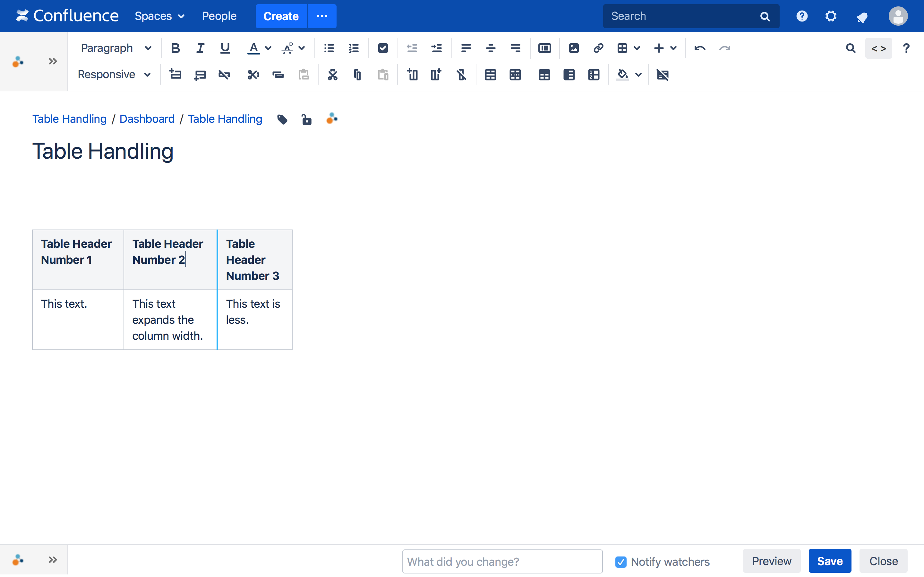Insert a link
Screen dimensions: 924x577
click(598, 48)
